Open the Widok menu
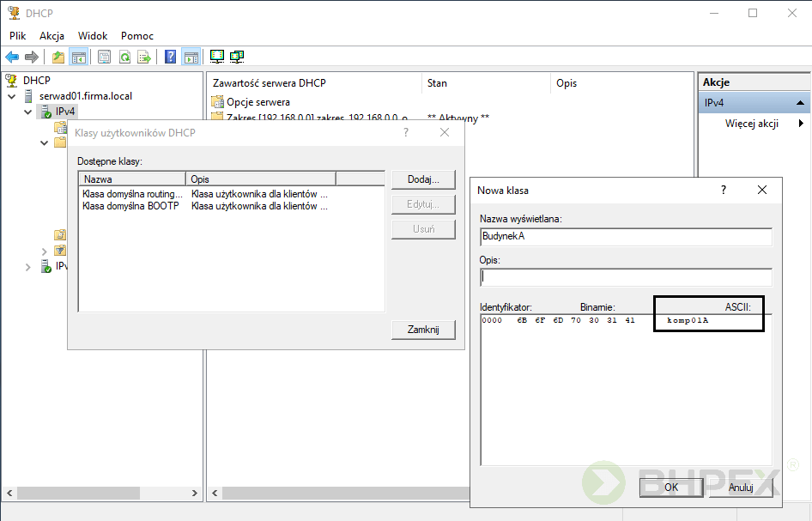The image size is (812, 521). (x=93, y=36)
